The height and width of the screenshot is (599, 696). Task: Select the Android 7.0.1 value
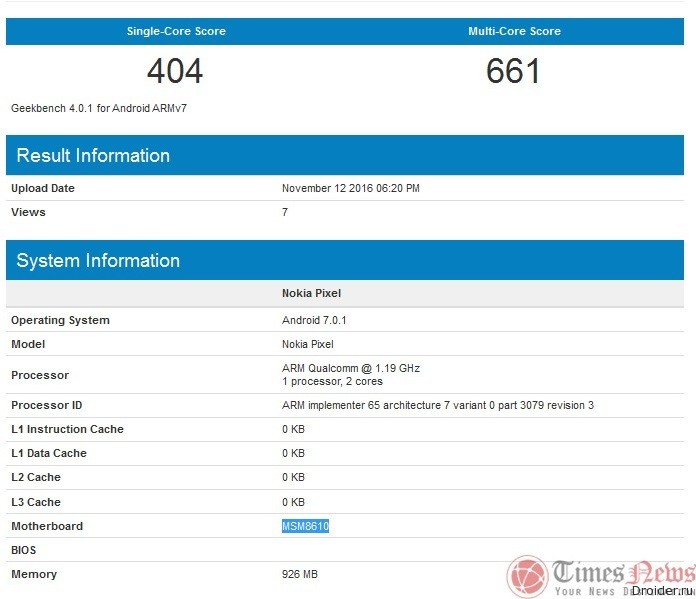314,321
